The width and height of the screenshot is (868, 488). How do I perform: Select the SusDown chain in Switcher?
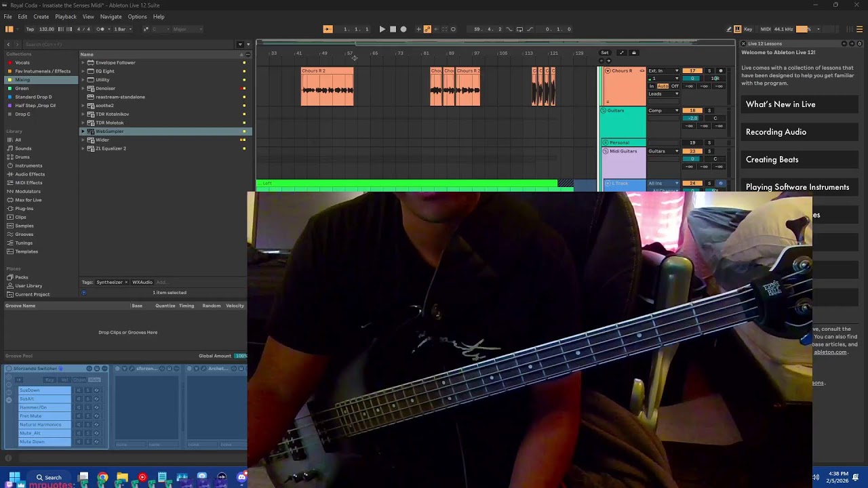point(44,390)
